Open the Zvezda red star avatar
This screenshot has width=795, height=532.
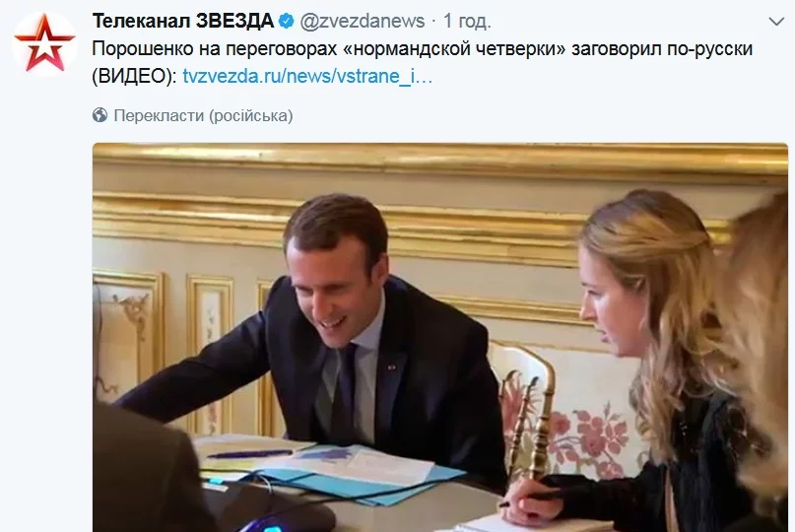coord(44,43)
